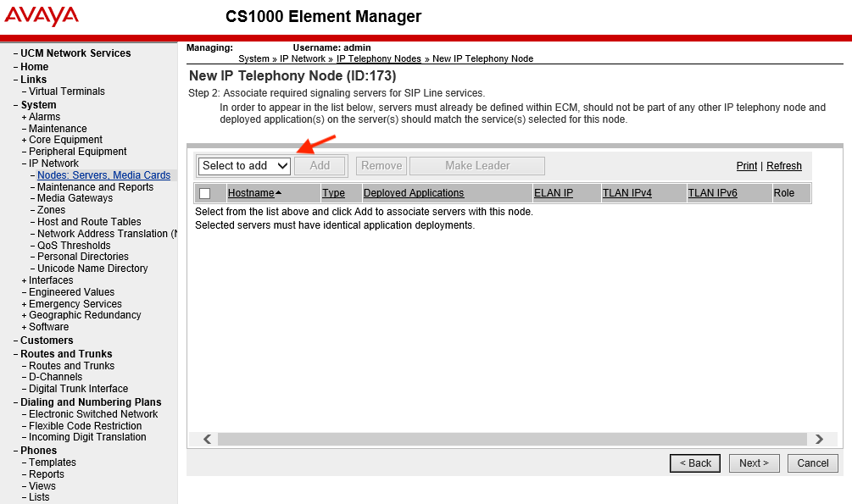
Task: Open the 'Select to add' dropdown
Action: tap(244, 166)
